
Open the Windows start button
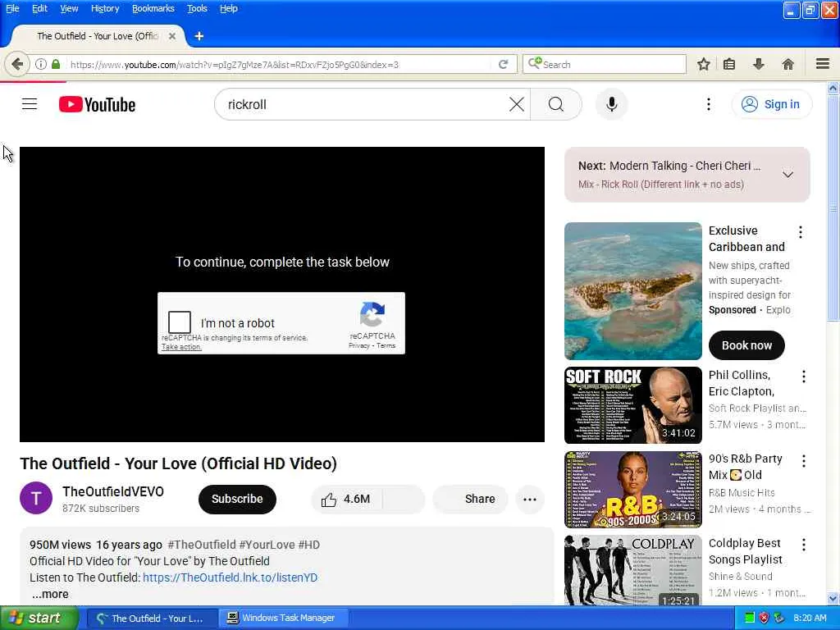coord(39,619)
